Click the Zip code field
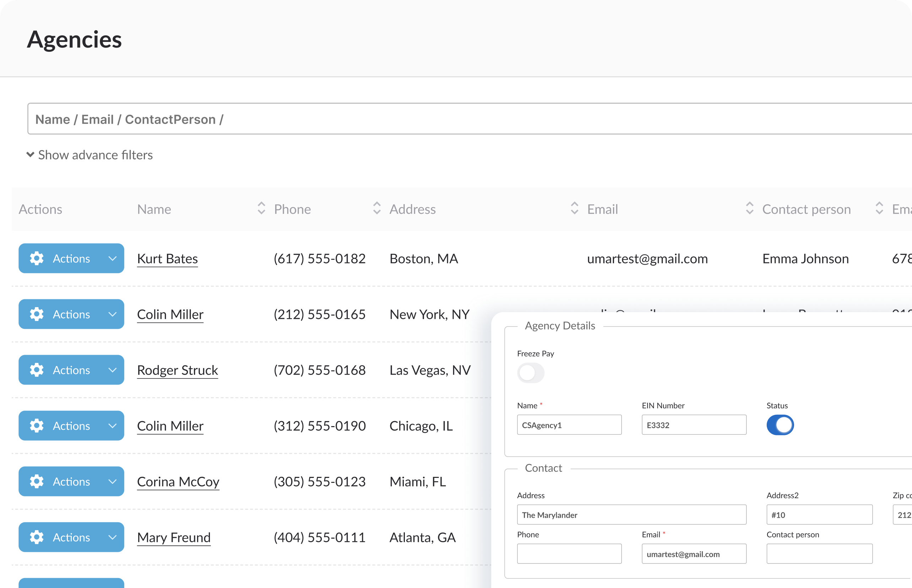The width and height of the screenshot is (912, 588). point(902,515)
